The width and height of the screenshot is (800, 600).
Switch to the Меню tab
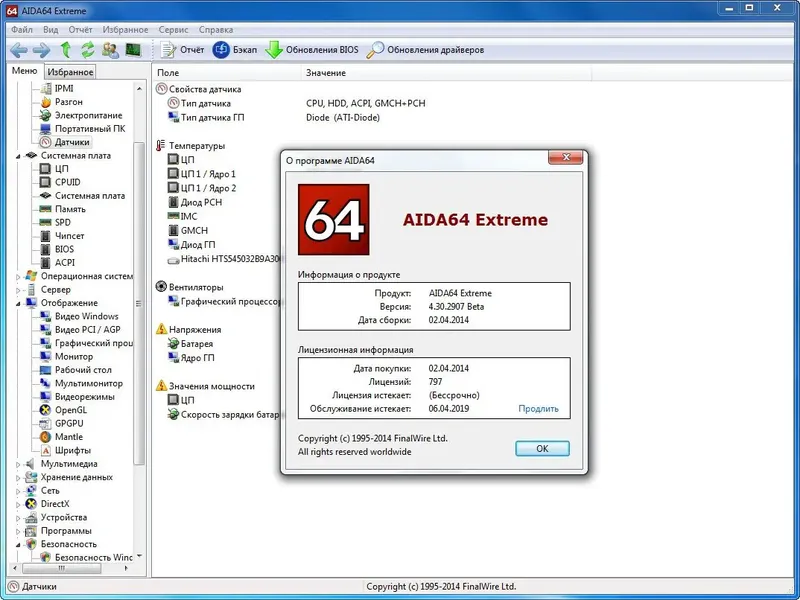point(24,71)
